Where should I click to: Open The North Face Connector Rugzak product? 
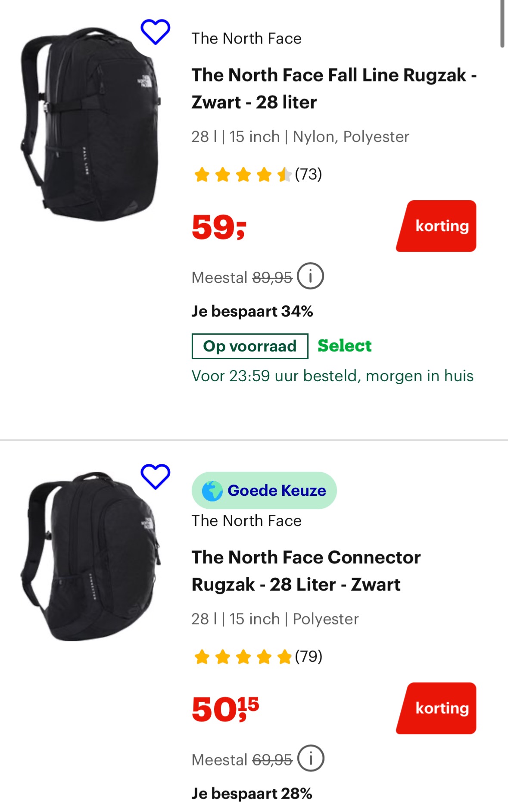coord(306,571)
